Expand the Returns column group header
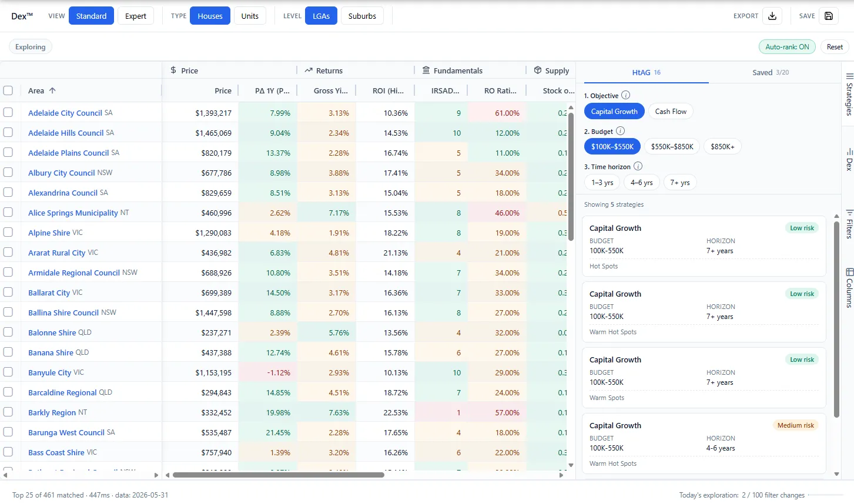Screen dimensions: 854x504 coord(323,70)
